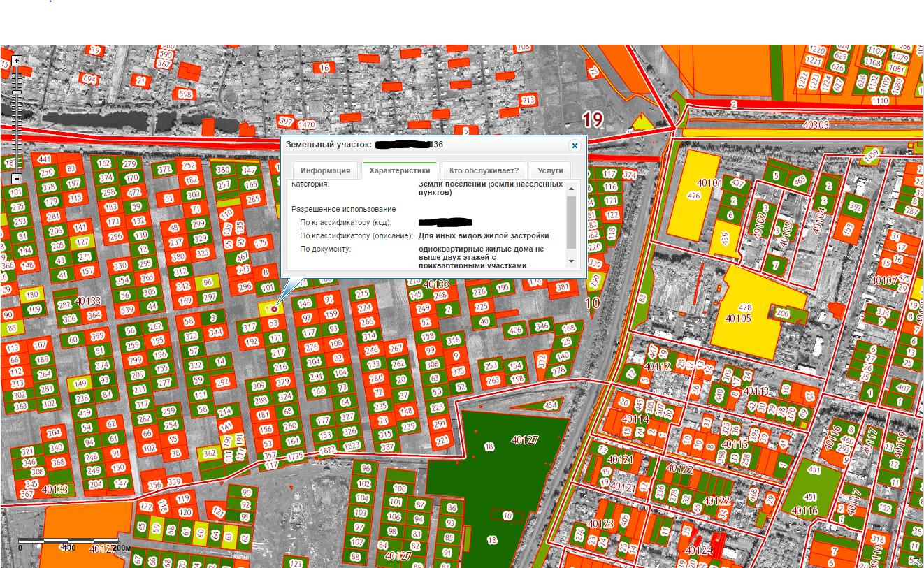Click cadastral quarter label 40101
The width and height of the screenshot is (924, 568).
pos(709,183)
